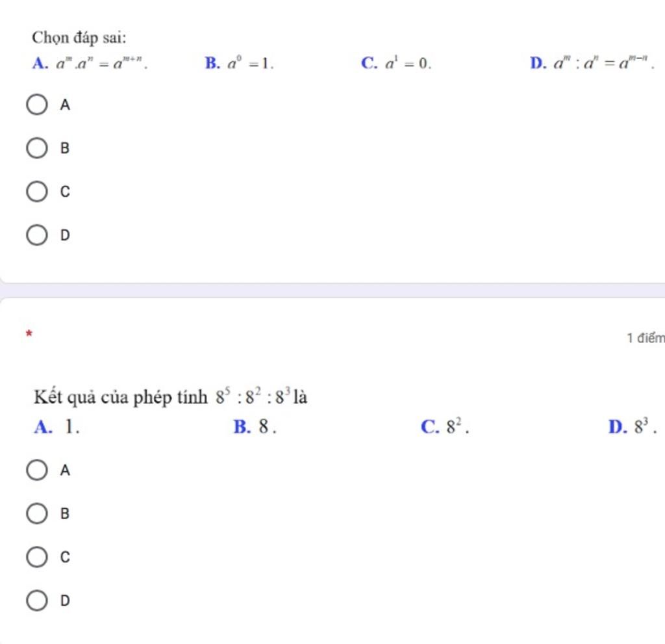Choose radio option C for 'Chọn đáp sai' question

click(x=37, y=192)
